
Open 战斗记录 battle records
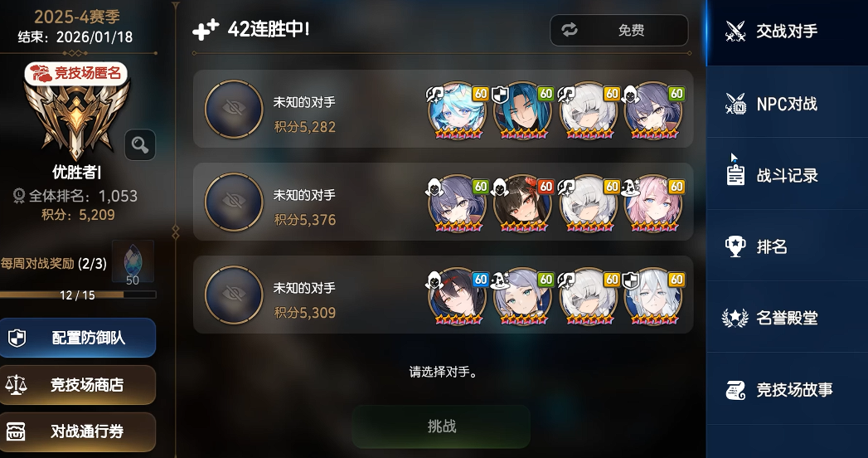[x=788, y=174]
